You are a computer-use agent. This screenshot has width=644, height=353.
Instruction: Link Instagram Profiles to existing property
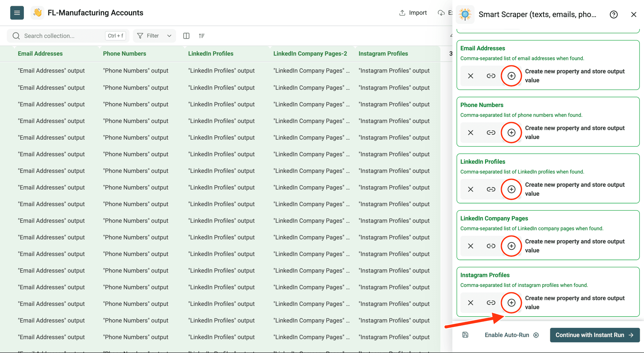[491, 303]
